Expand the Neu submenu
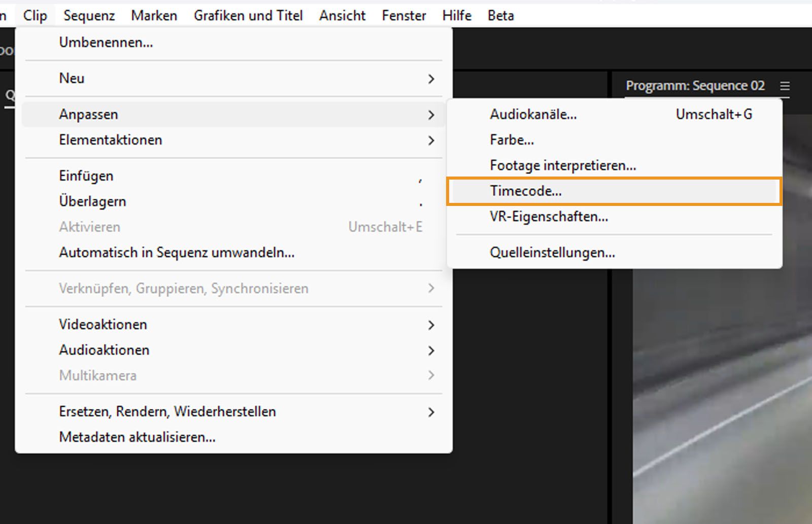Image resolution: width=812 pixels, height=524 pixels. tap(72, 78)
